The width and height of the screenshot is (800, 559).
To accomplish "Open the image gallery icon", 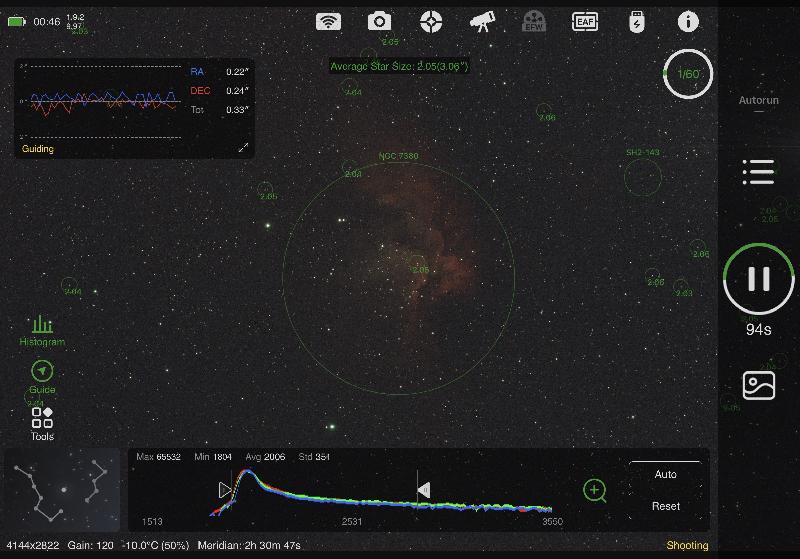I will pos(759,386).
